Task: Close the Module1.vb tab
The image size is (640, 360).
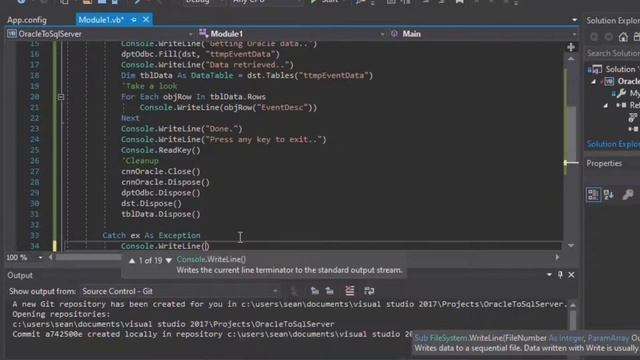Action: (146, 20)
